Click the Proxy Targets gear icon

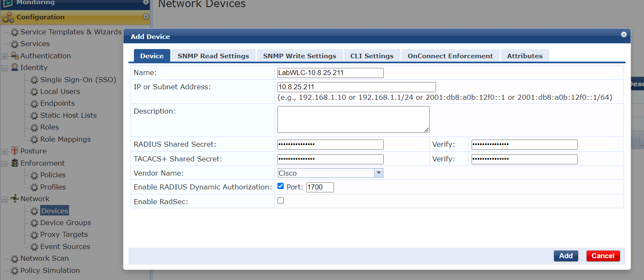coord(34,235)
